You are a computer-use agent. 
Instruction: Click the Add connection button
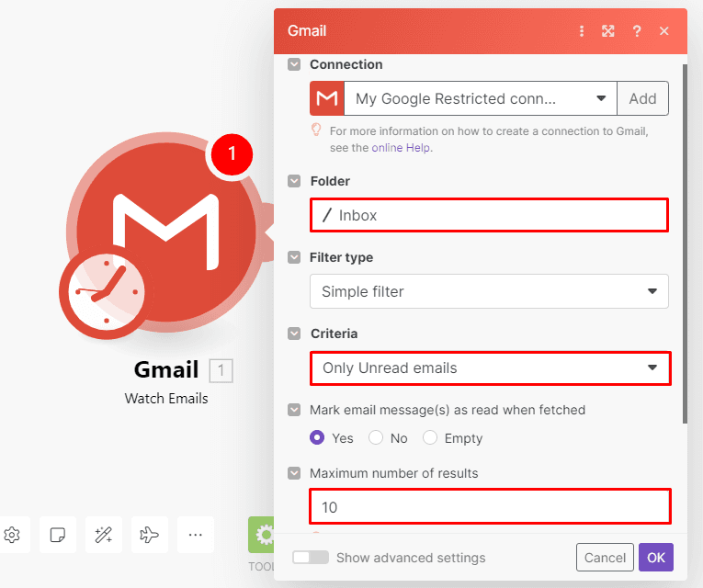[642, 98]
